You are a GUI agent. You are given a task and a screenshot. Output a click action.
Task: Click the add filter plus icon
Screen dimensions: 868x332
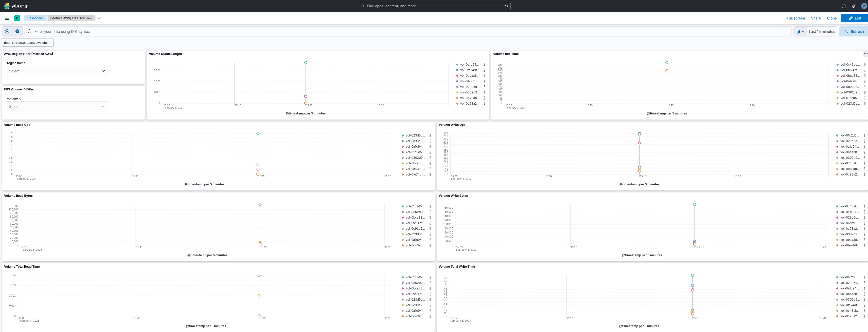coord(17,31)
